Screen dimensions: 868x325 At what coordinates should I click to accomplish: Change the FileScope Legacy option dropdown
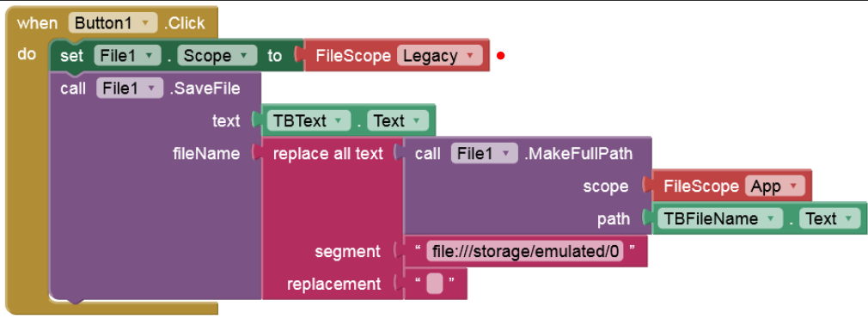tap(439, 56)
